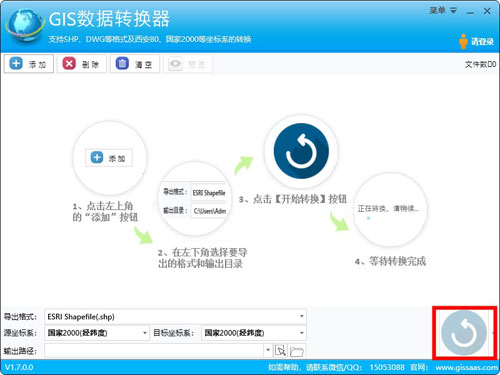Click the V1.7.0.0 version label

[19, 367]
